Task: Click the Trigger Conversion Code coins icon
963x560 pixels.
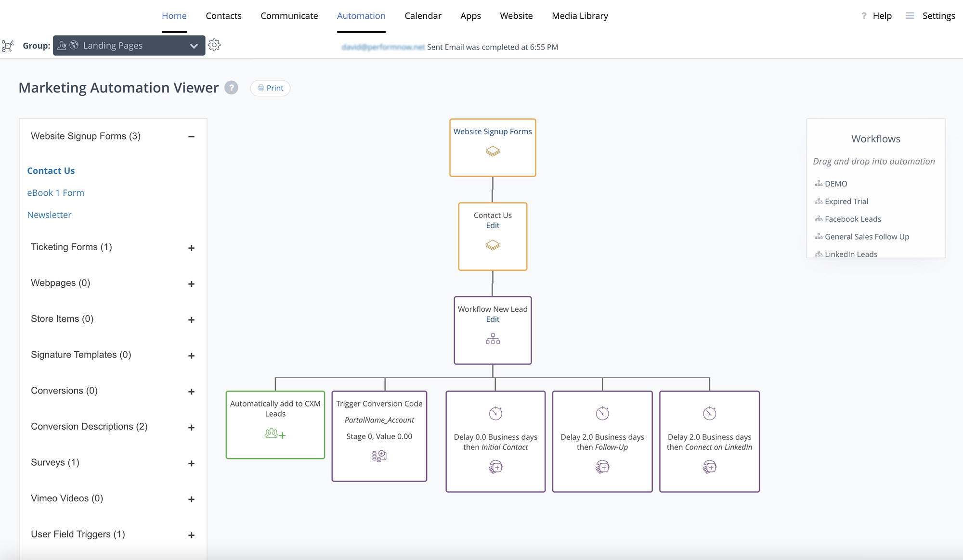Action: [x=379, y=456]
